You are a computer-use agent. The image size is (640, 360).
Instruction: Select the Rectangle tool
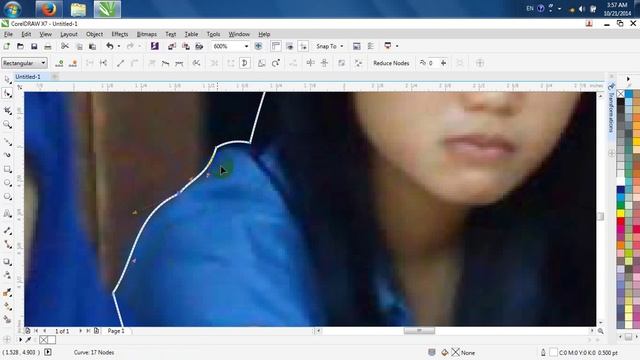pos(7,169)
